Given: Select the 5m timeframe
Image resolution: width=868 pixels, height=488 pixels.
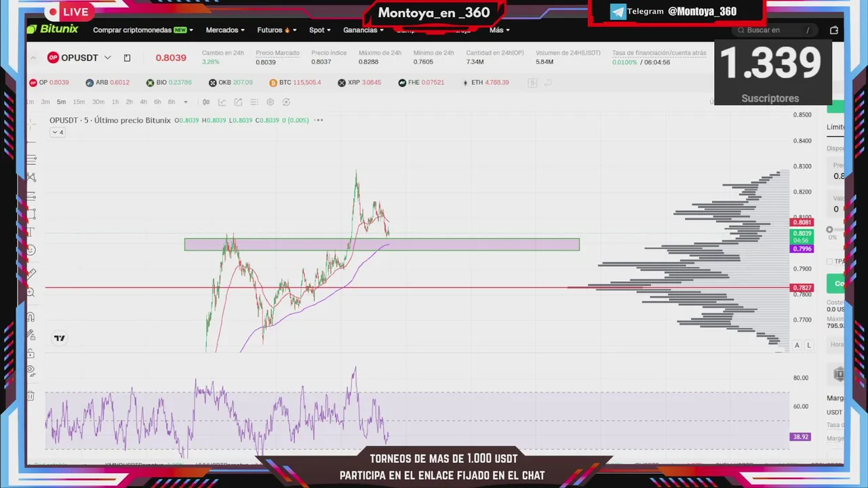Looking at the screenshot, I should point(61,102).
